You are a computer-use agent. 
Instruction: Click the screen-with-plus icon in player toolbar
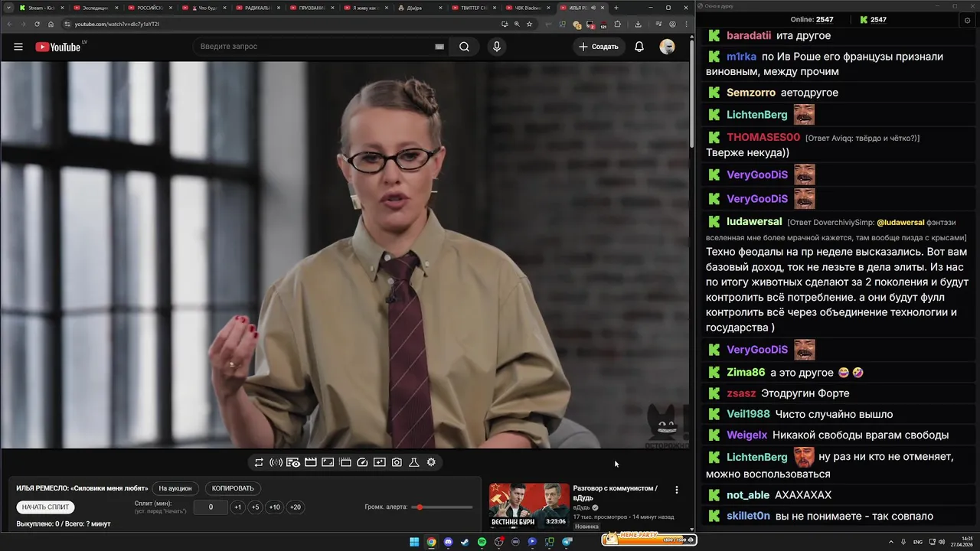tap(380, 462)
